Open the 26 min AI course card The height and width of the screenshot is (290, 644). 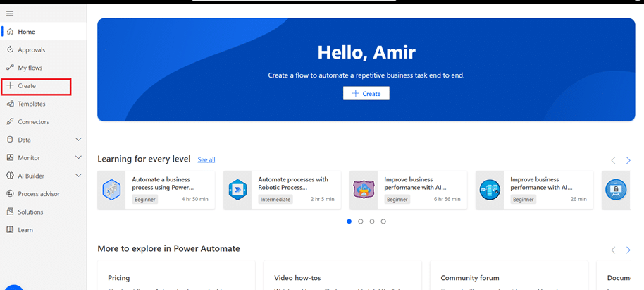coord(534,190)
